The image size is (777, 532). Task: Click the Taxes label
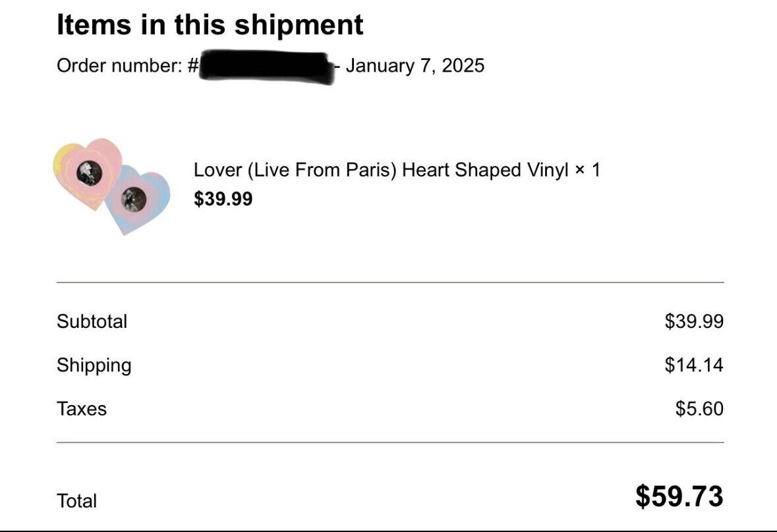tap(81, 410)
